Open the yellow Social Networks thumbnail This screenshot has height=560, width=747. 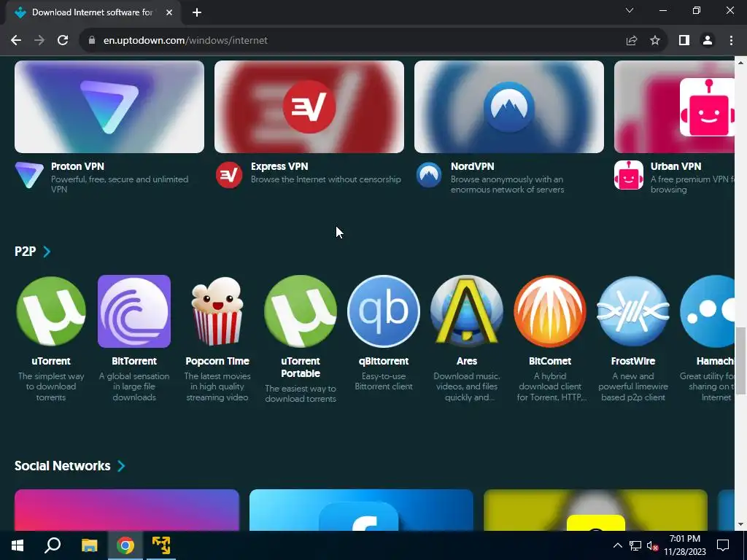tap(595, 510)
